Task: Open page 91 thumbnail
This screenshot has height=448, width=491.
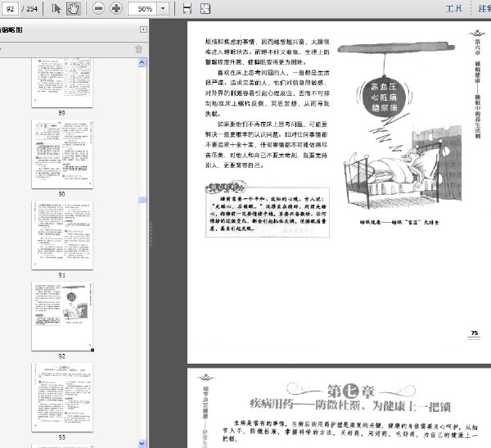Action: [62, 235]
